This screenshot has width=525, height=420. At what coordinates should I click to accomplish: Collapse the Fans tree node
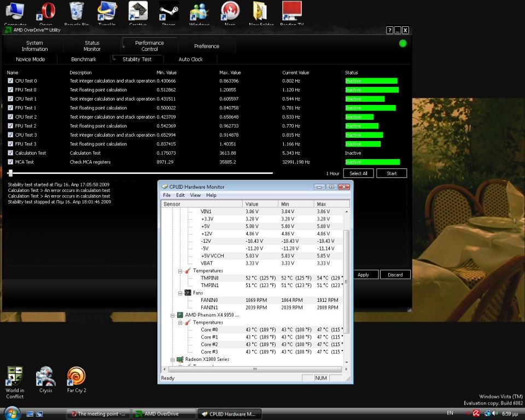(180, 293)
